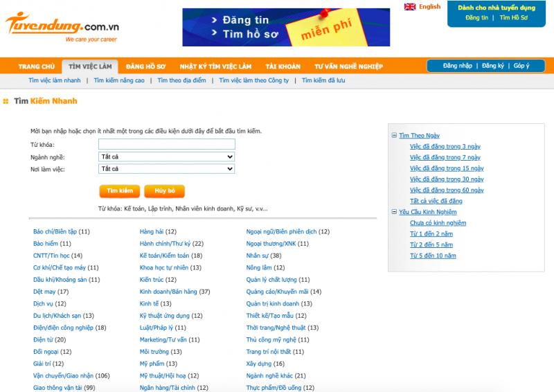Open the Trang chủ menu
Viewport: 554px width, 392px height.
(x=37, y=66)
